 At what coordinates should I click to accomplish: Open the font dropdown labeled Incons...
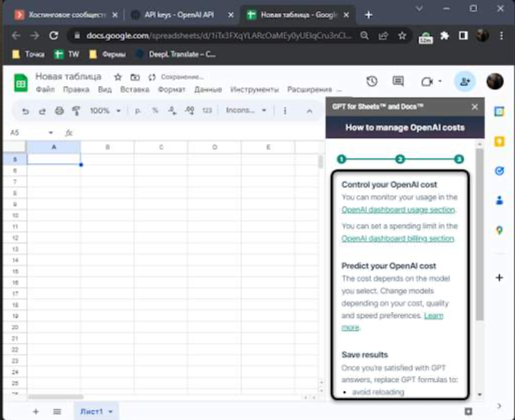246,110
